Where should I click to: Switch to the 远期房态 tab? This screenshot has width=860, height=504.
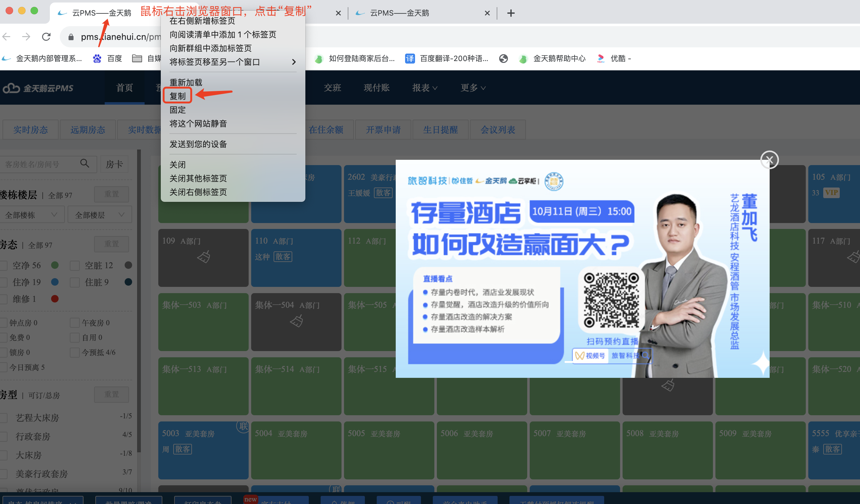[x=88, y=130]
